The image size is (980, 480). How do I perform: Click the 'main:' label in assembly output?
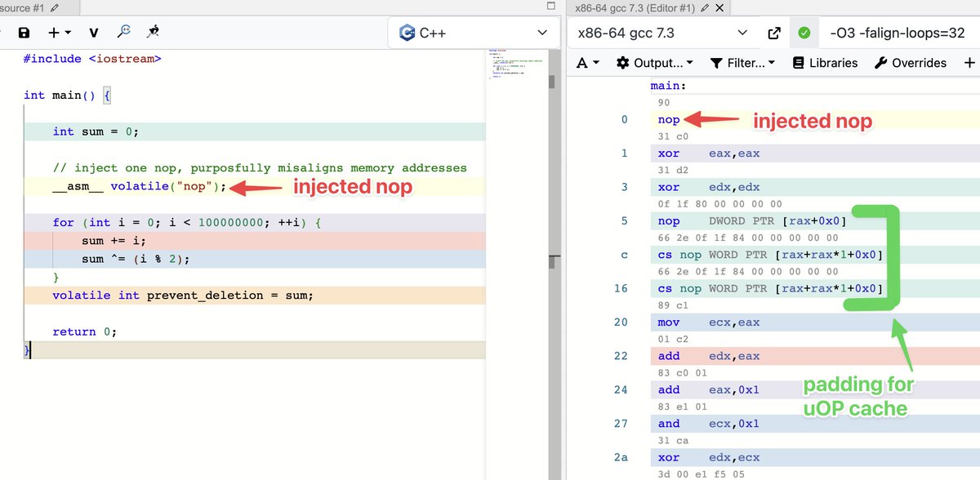pos(668,86)
